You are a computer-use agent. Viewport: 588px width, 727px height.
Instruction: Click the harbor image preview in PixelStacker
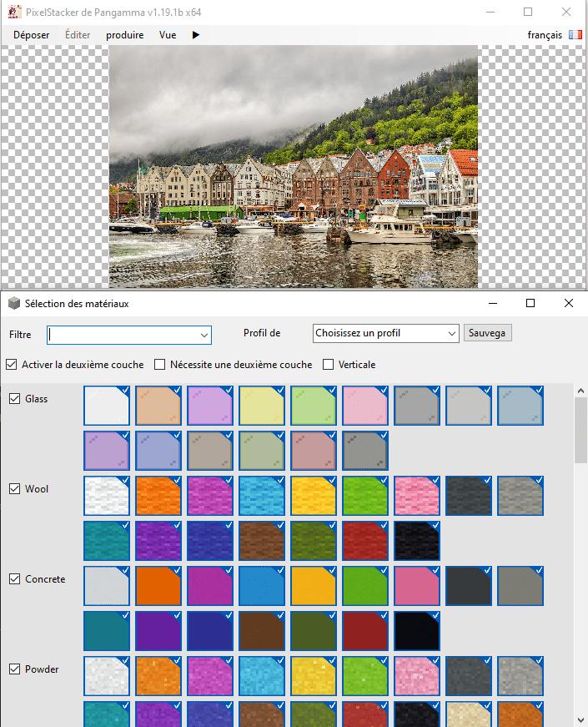[294, 166]
